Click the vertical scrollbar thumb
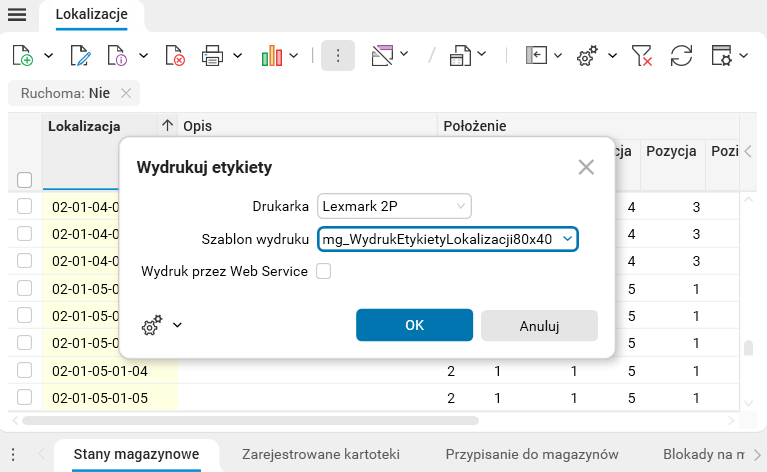This screenshot has width=767, height=472. 748,348
